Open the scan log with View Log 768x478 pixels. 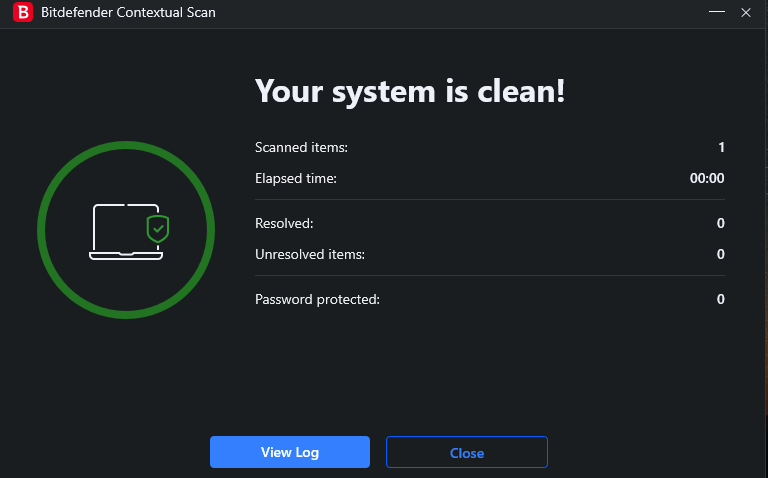290,452
